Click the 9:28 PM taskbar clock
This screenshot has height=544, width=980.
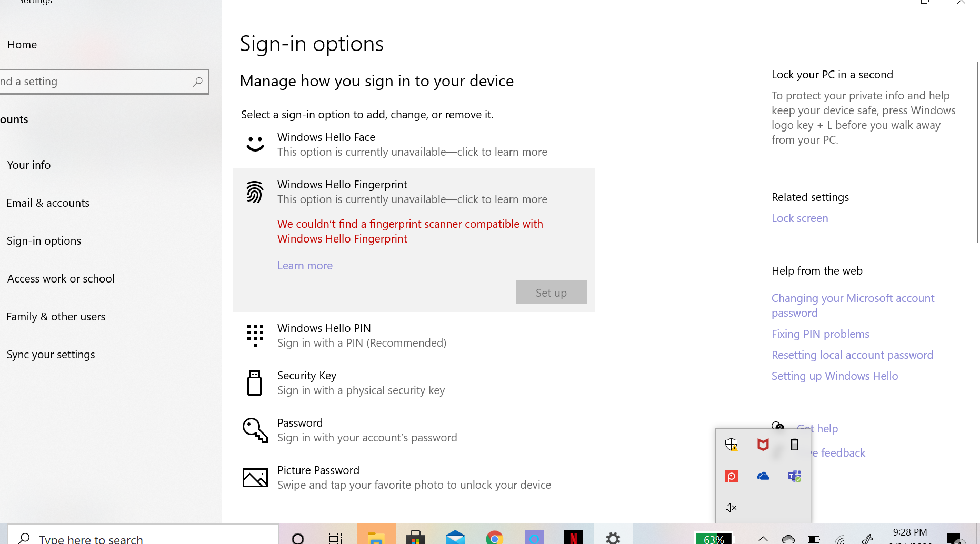[910, 532]
